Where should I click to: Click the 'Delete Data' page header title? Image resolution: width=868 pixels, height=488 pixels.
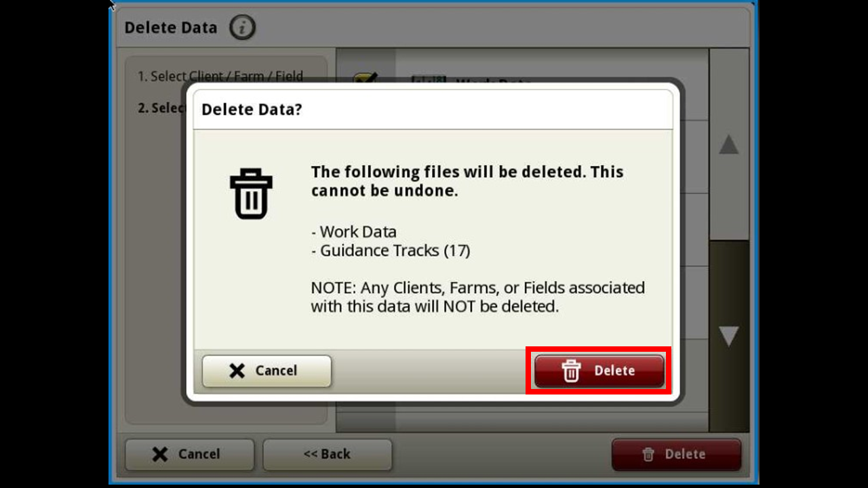click(171, 28)
